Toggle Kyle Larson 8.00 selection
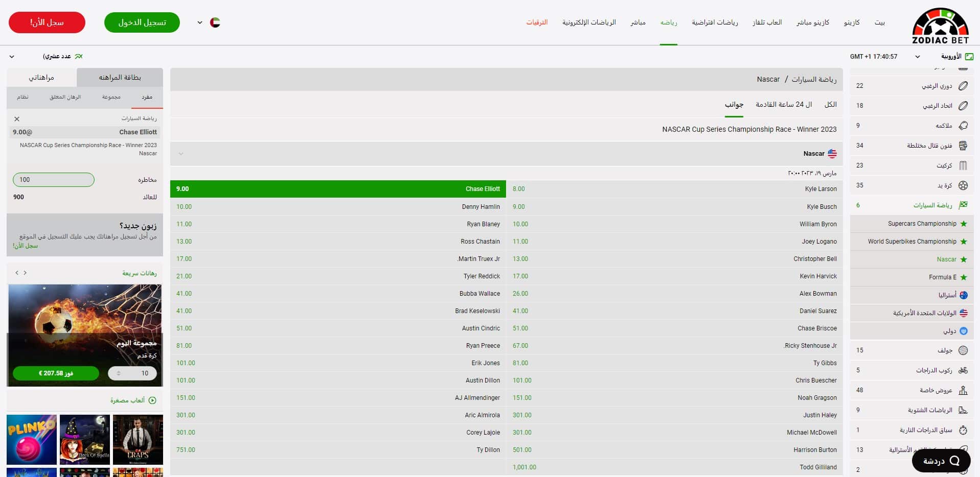The height and width of the screenshot is (477, 980). pos(675,189)
